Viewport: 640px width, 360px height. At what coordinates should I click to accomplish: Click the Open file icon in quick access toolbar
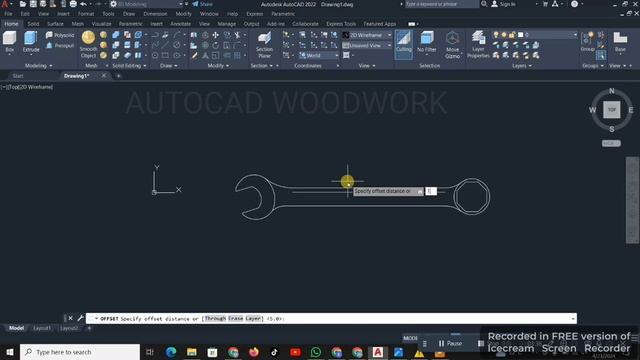[x=23, y=4]
